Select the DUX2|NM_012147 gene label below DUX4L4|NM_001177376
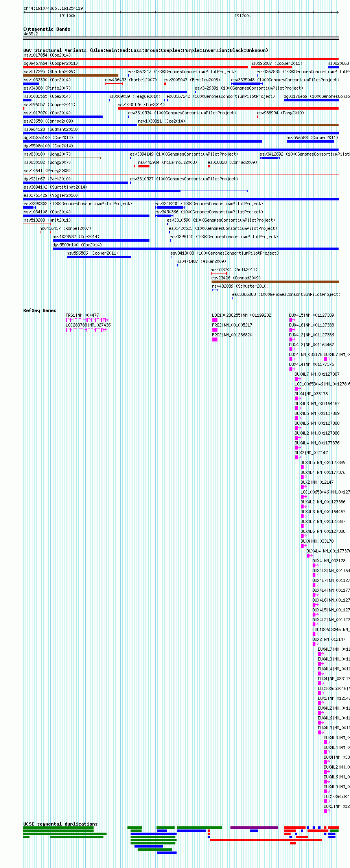Image resolution: width=350 pixels, height=868 pixels. tap(311, 453)
